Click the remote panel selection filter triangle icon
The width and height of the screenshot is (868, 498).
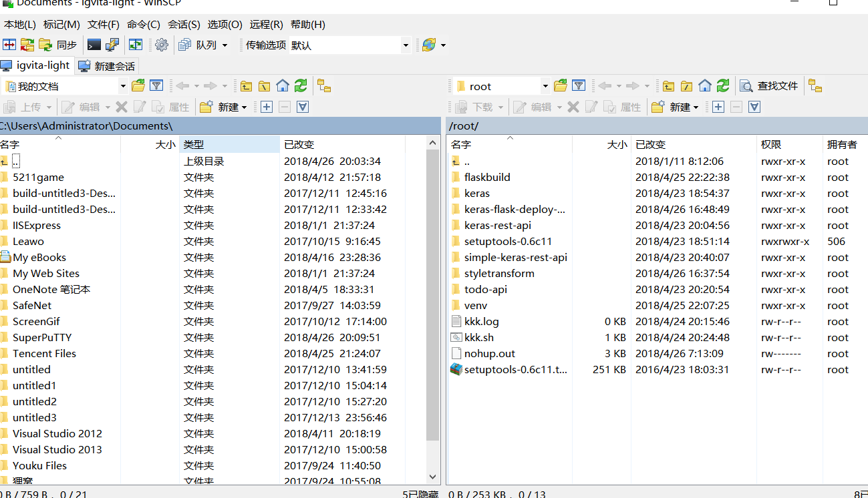pos(754,107)
